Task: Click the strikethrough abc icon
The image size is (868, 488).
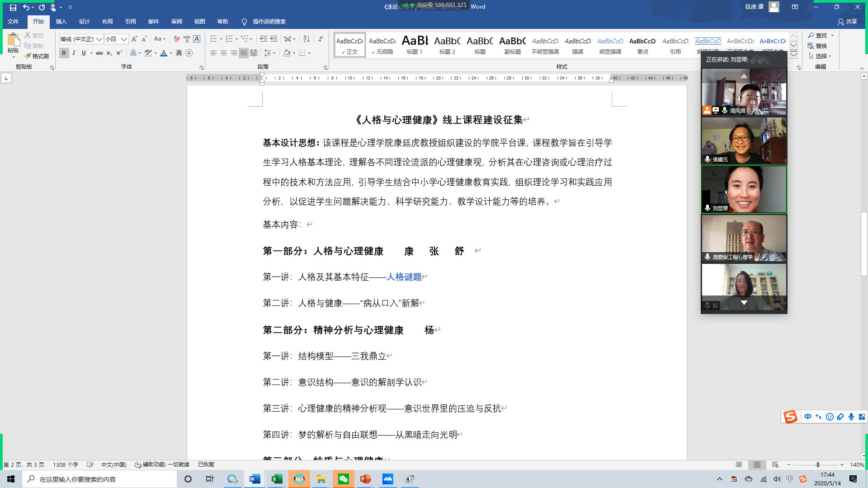Action: tap(99, 53)
